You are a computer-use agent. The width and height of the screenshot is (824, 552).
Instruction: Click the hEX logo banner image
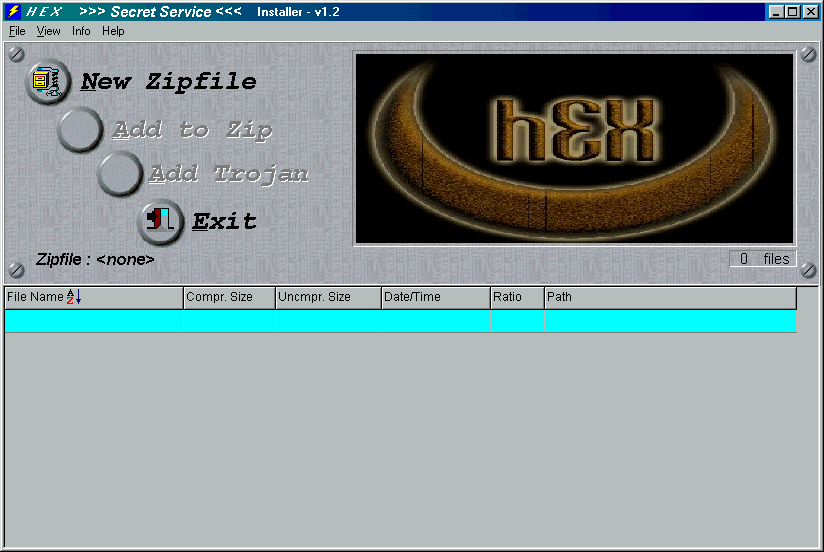[575, 148]
